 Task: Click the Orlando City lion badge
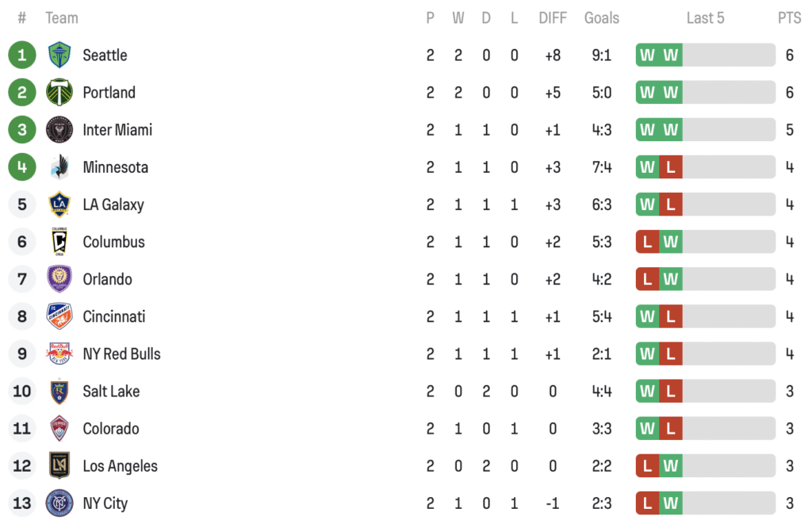[59, 278]
